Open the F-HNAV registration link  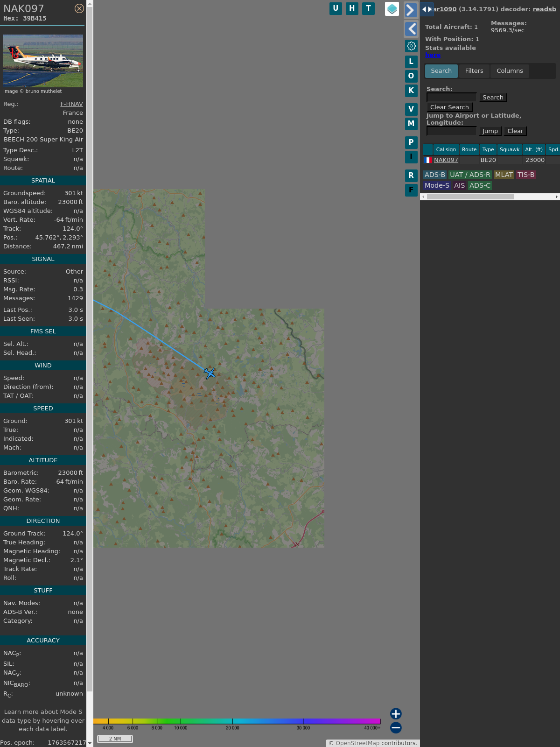[x=71, y=104]
